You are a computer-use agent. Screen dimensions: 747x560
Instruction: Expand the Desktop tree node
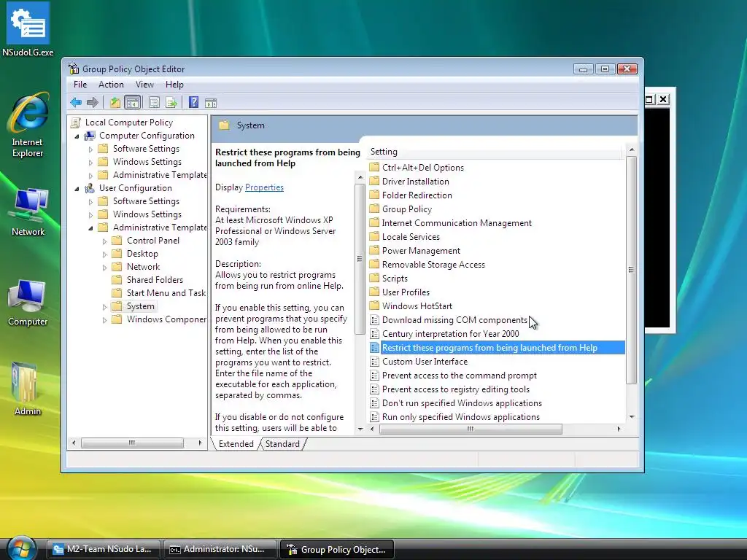(x=105, y=254)
